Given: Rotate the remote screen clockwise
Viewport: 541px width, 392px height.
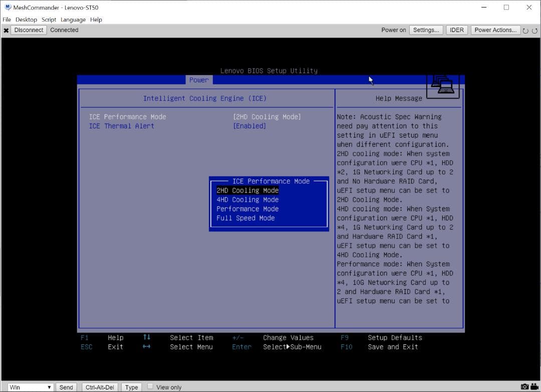Looking at the screenshot, I should tap(534, 31).
